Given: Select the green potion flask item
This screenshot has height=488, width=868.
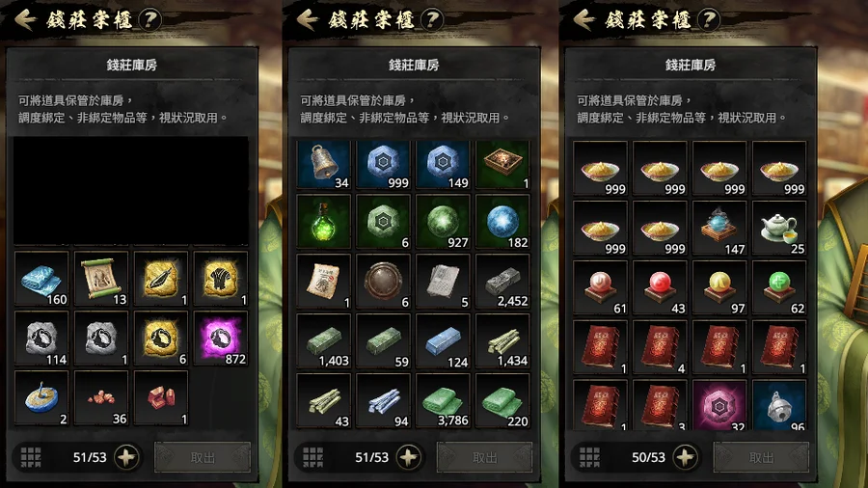Looking at the screenshot, I should click(x=324, y=221).
